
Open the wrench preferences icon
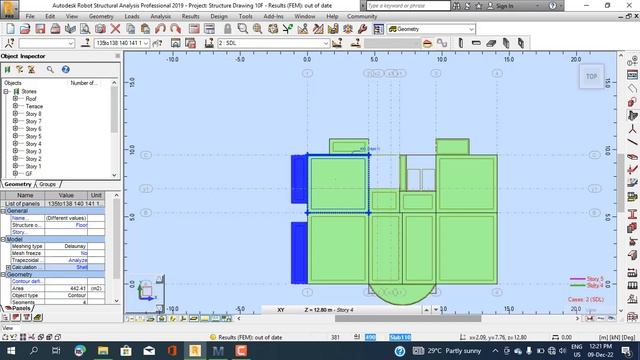(x=362, y=29)
